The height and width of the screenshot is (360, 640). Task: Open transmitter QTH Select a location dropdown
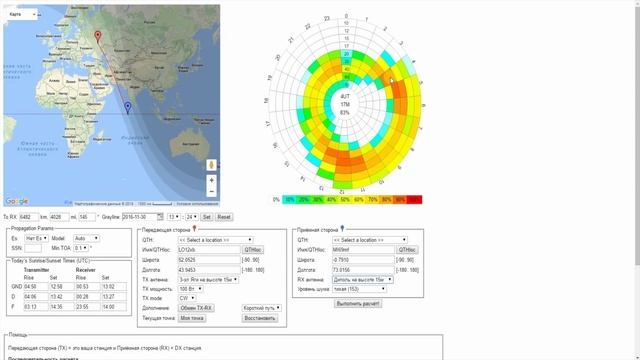pos(215,240)
